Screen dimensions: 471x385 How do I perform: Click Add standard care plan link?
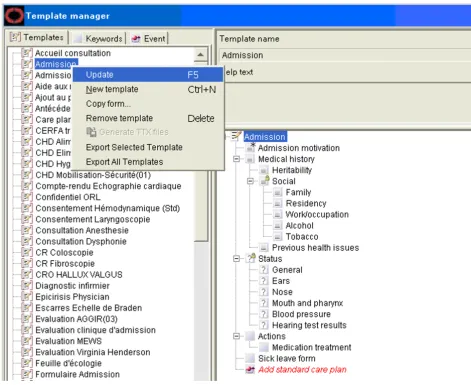(302, 370)
